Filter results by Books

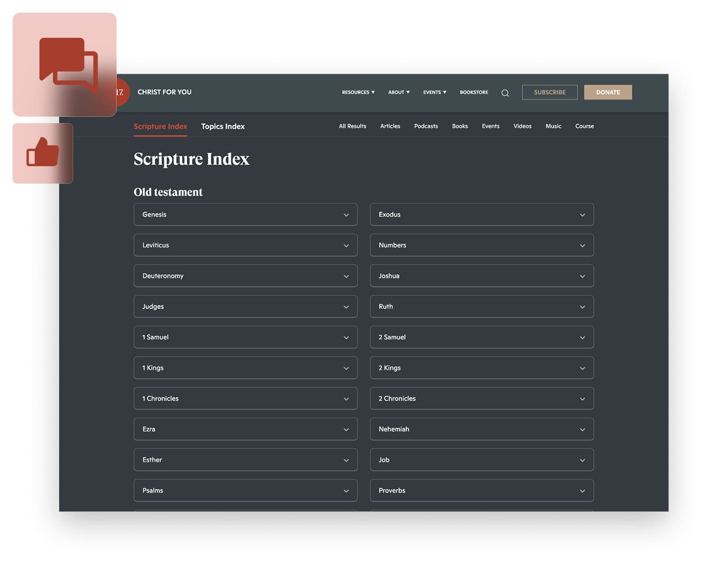(460, 126)
